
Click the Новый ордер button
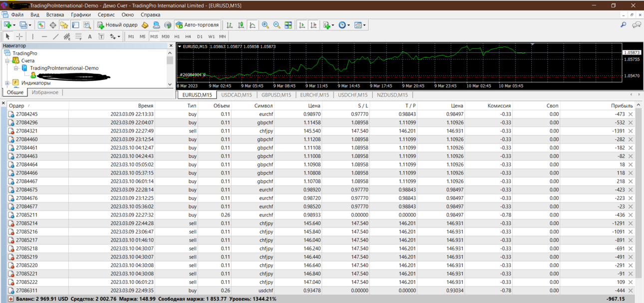[x=117, y=24]
